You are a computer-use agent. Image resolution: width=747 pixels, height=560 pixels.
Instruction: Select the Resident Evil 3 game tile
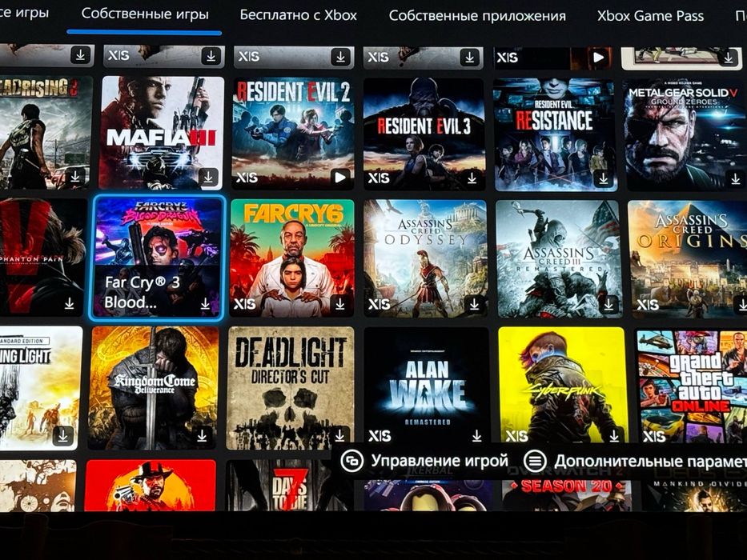(424, 134)
